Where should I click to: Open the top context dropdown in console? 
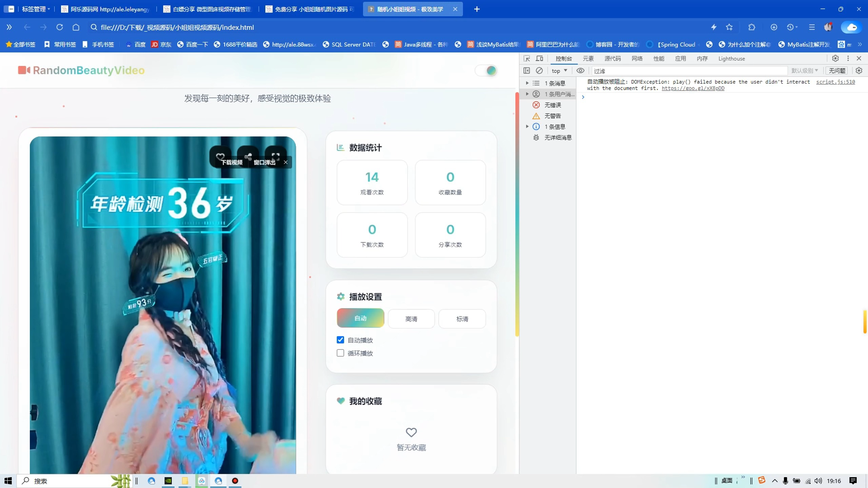[x=559, y=70]
